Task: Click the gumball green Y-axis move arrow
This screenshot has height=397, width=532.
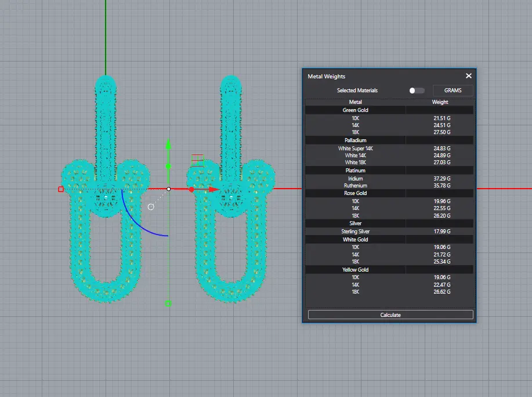Action: click(168, 145)
